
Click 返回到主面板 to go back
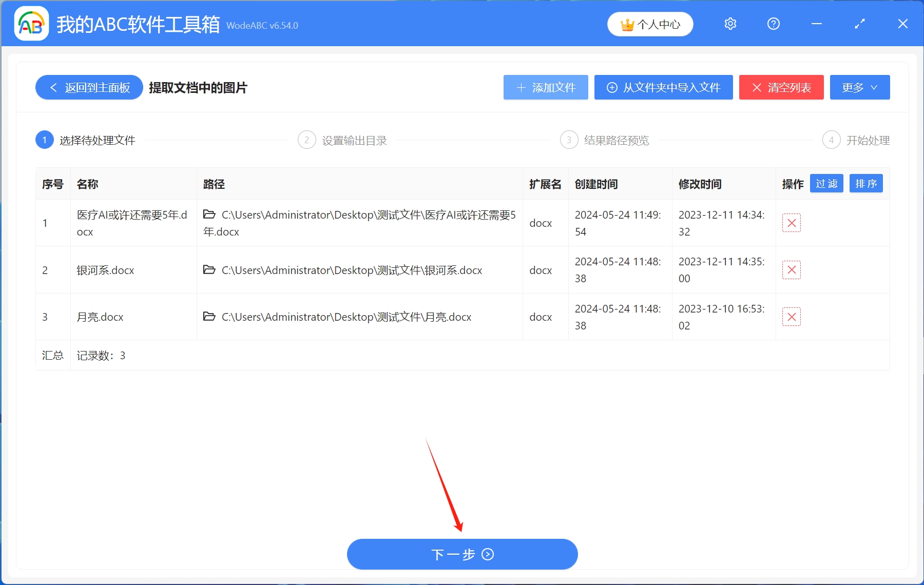click(88, 87)
